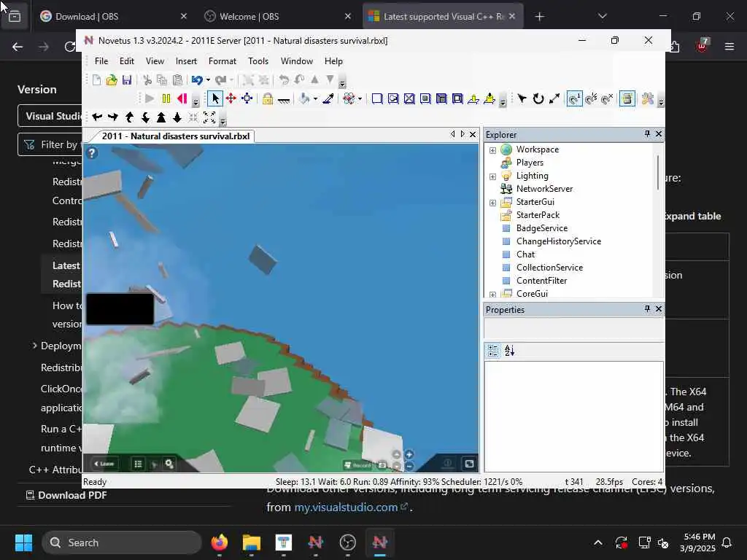Viewport: 747px width, 560px height.
Task: Click the Windows taskbar Search box
Action: click(122, 542)
